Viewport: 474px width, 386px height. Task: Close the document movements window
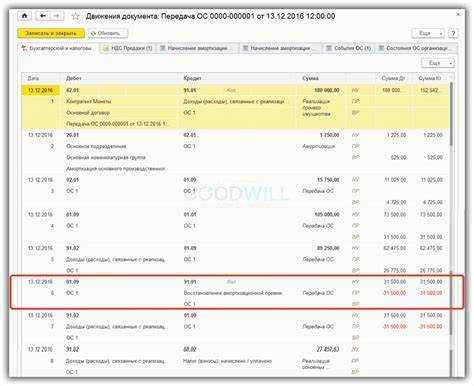(458, 14)
